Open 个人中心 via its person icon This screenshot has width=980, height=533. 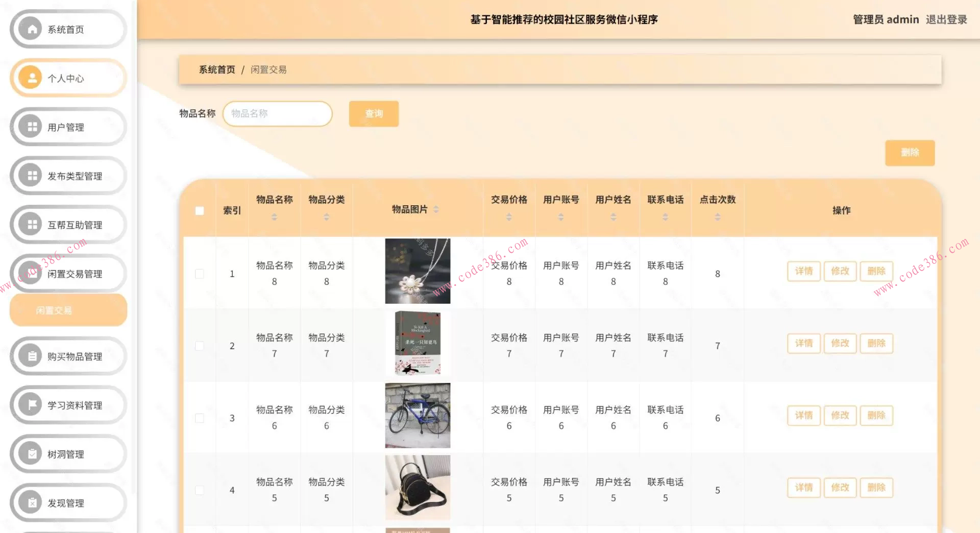pyautogui.click(x=31, y=78)
